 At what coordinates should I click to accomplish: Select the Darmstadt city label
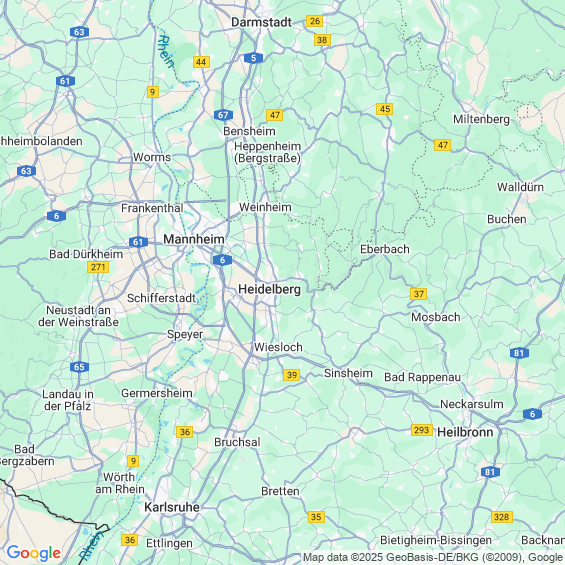tap(261, 22)
